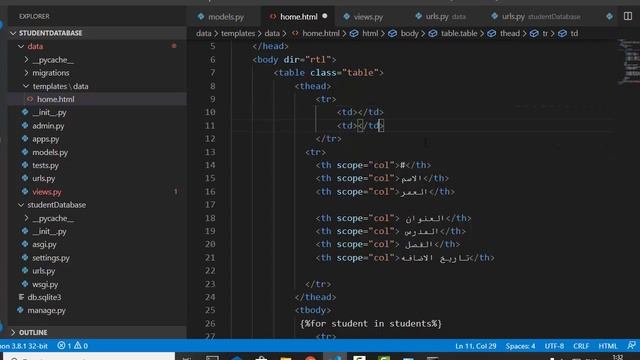Click Python icon next to manage.py
Viewport: 640px width, 360px height.
(x=20, y=310)
